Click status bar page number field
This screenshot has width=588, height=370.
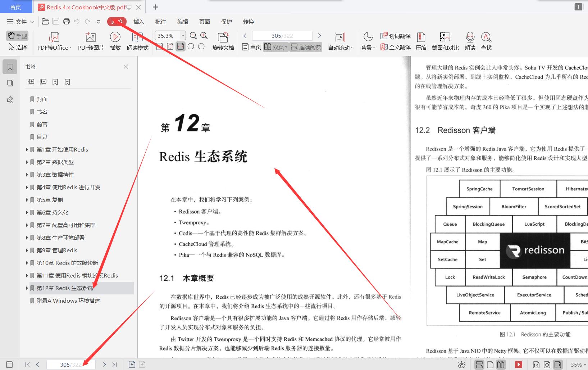(x=71, y=365)
